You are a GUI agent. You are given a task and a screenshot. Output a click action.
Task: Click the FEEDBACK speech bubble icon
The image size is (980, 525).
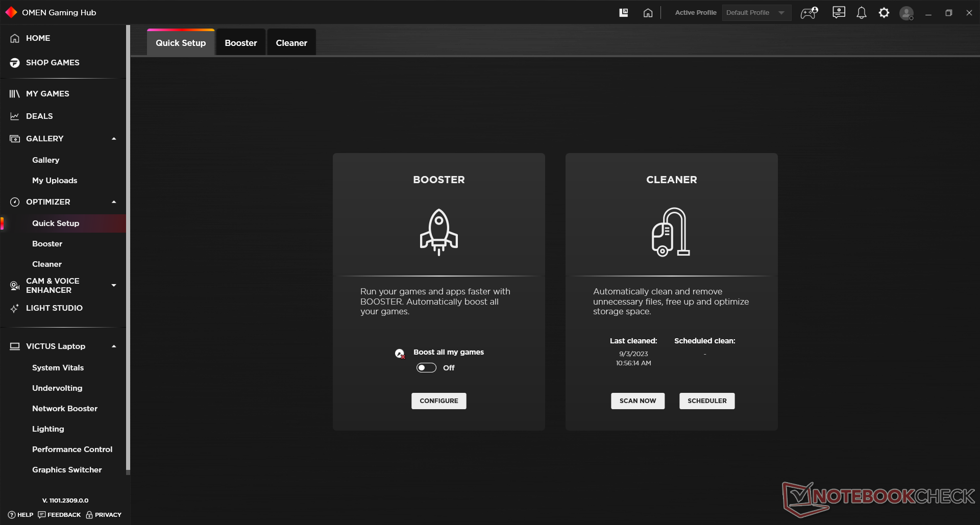42,515
